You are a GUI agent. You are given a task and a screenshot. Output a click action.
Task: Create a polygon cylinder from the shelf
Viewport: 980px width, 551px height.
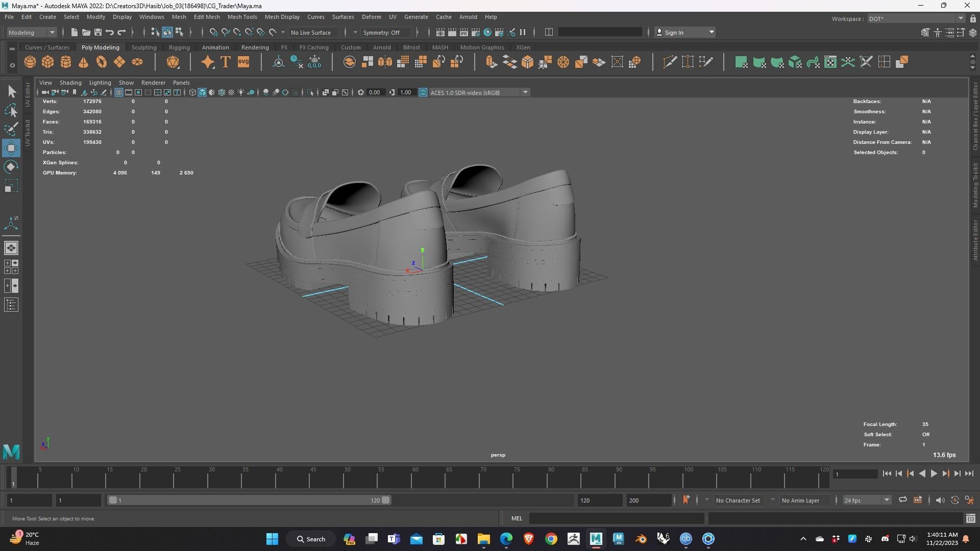click(66, 62)
